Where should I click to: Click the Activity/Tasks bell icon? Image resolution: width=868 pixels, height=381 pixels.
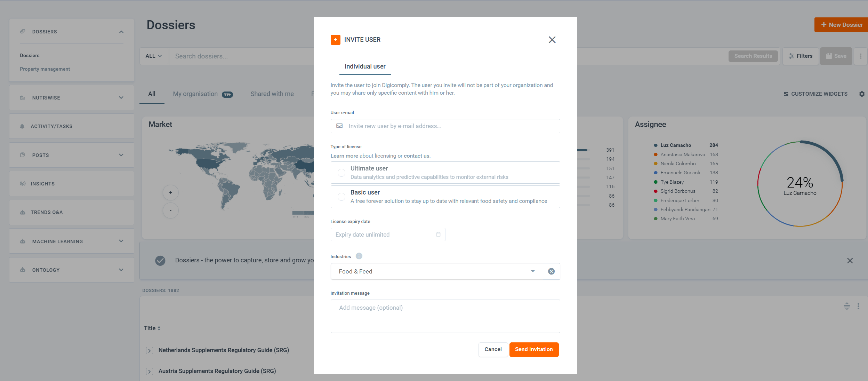point(22,126)
